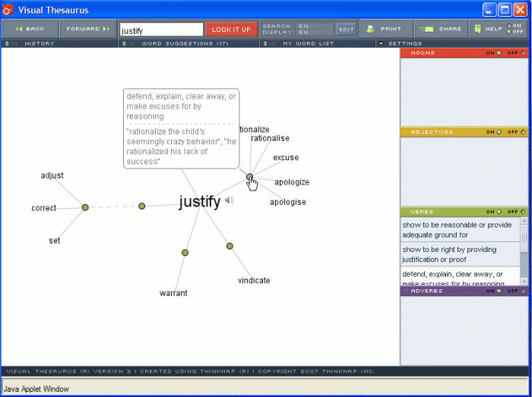Click the word 'warrant' in the graph
532x397 pixels.
pos(173,293)
